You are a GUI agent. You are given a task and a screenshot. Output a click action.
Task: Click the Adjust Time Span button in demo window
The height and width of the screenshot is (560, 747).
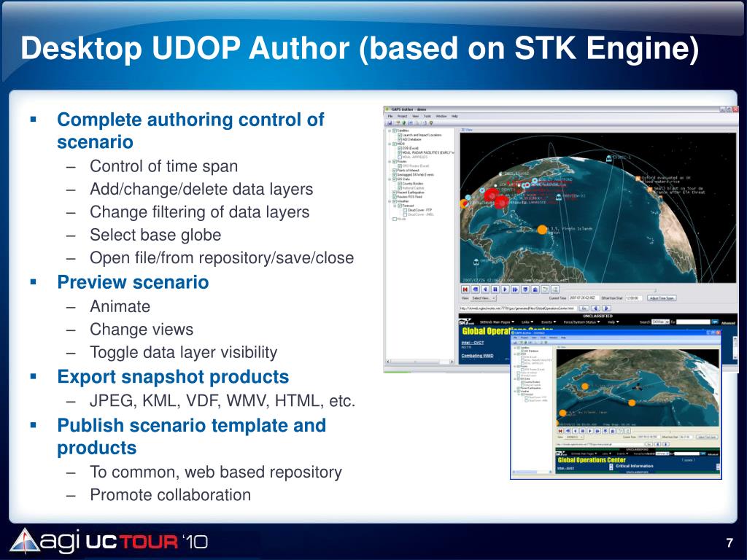coord(662,298)
